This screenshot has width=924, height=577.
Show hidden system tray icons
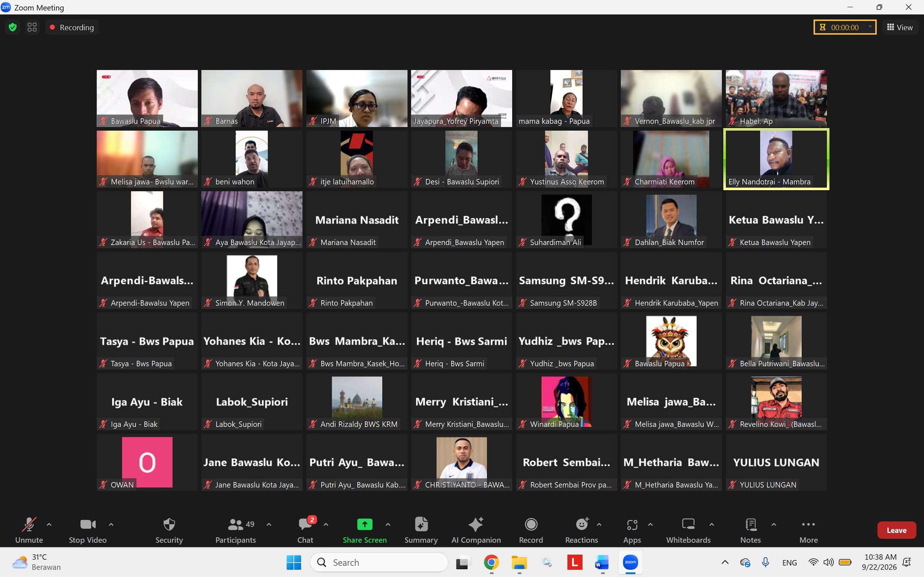pos(725,563)
